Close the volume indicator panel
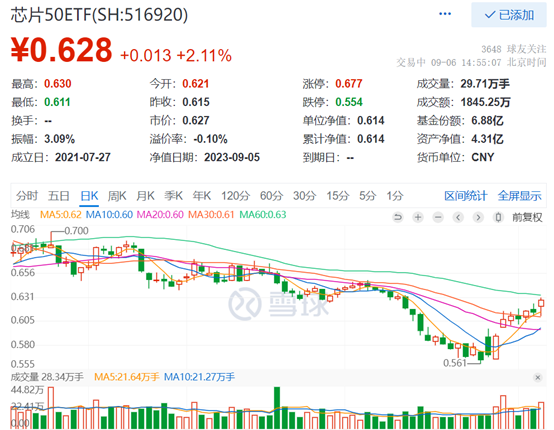This screenshot has height=430, width=554. pos(538,377)
